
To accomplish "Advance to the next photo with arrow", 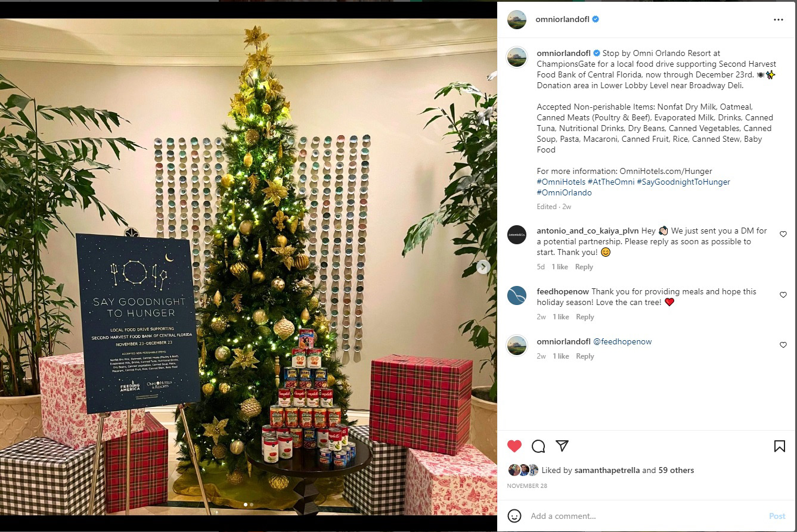I will [x=483, y=267].
